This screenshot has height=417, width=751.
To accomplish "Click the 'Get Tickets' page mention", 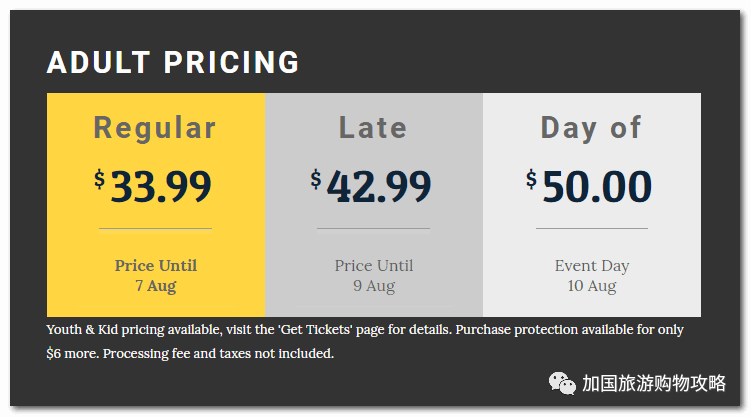I will tap(315, 330).
